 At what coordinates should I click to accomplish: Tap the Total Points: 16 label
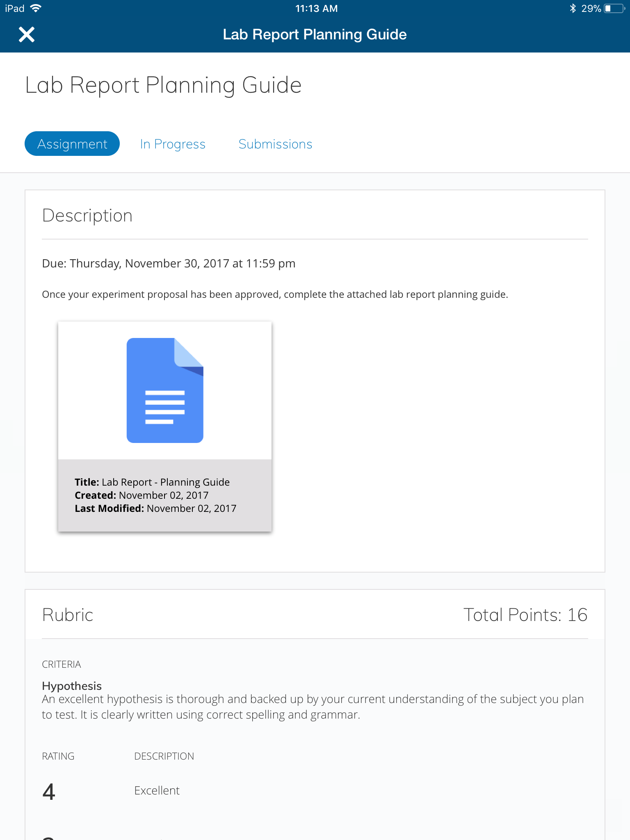[525, 615]
